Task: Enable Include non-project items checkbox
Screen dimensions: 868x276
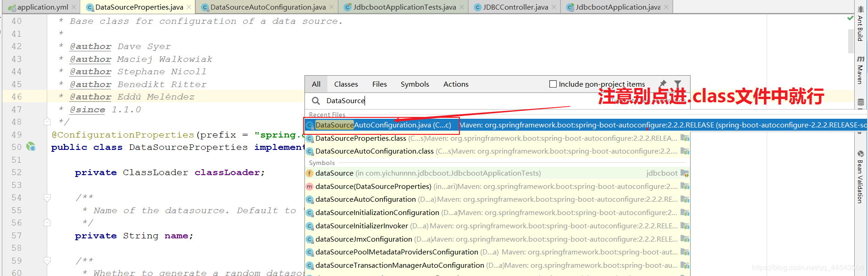Action: pyautogui.click(x=553, y=84)
